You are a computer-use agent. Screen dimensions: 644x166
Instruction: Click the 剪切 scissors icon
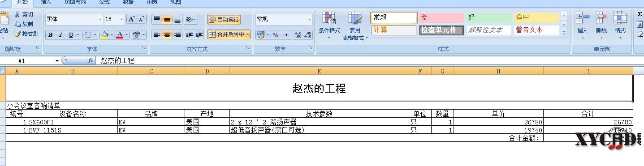17,14
